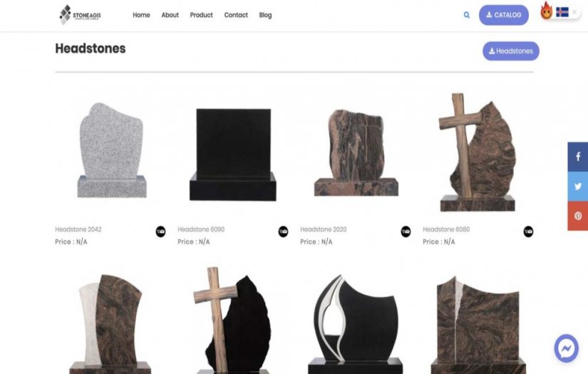Download the CATALOG button

tap(504, 15)
